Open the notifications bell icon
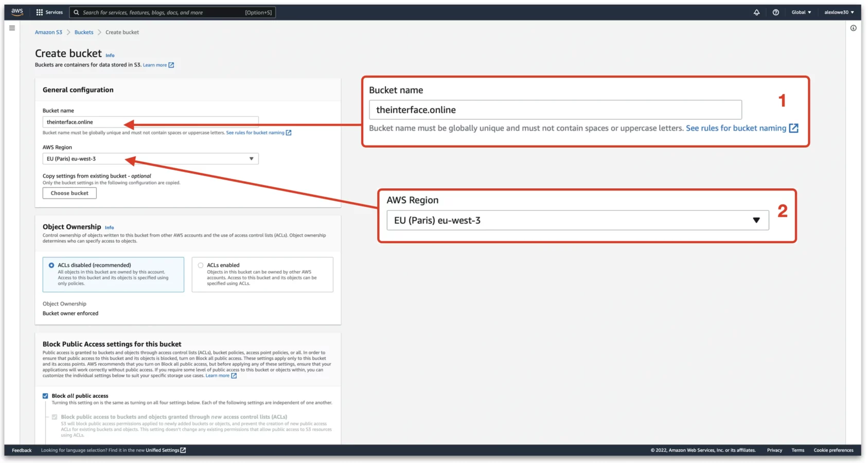The height and width of the screenshot is (463, 868). tap(756, 12)
